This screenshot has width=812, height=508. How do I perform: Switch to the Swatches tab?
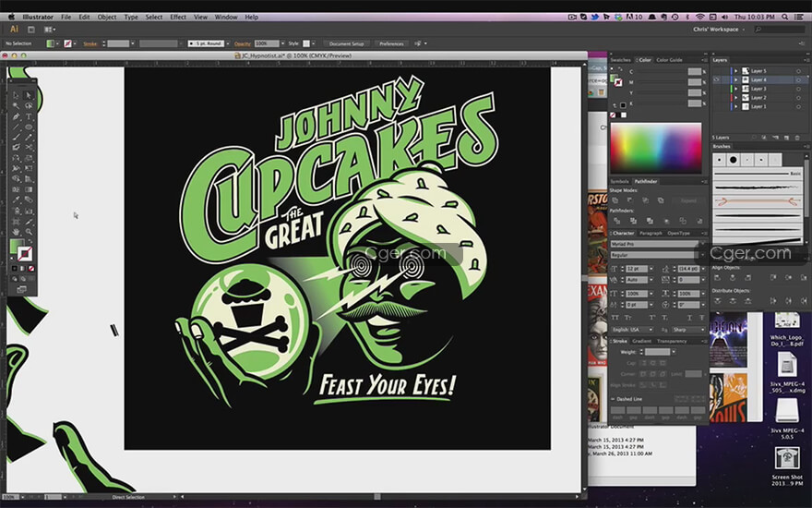620,60
